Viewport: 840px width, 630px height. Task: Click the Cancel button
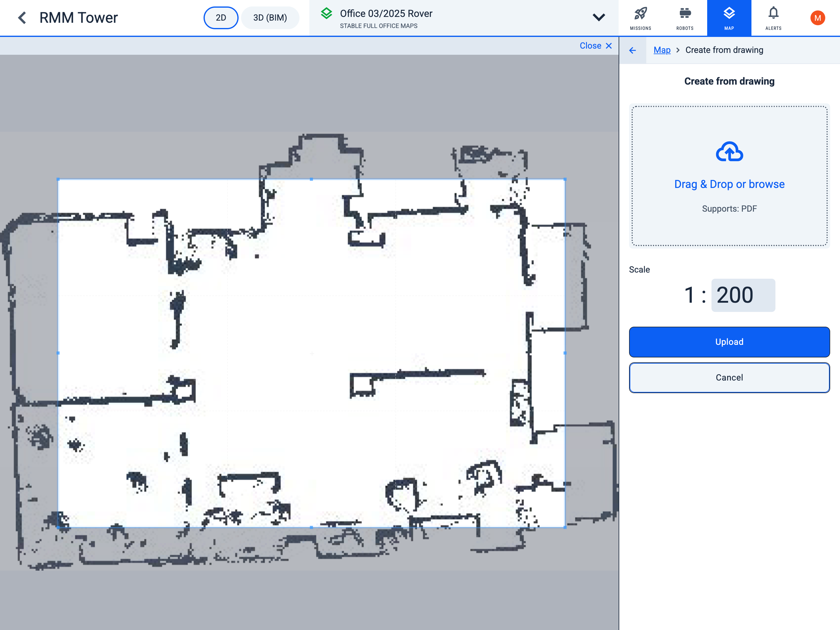[729, 378]
